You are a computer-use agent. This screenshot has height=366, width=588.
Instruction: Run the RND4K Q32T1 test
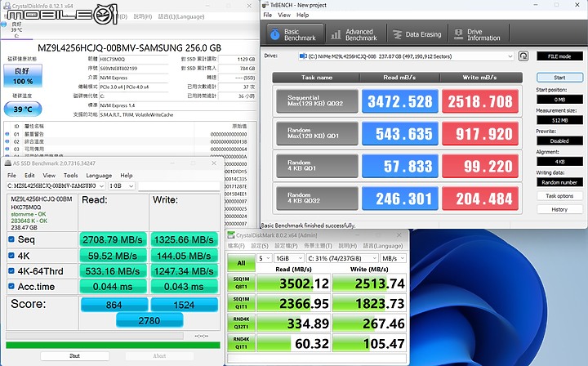[241, 324]
